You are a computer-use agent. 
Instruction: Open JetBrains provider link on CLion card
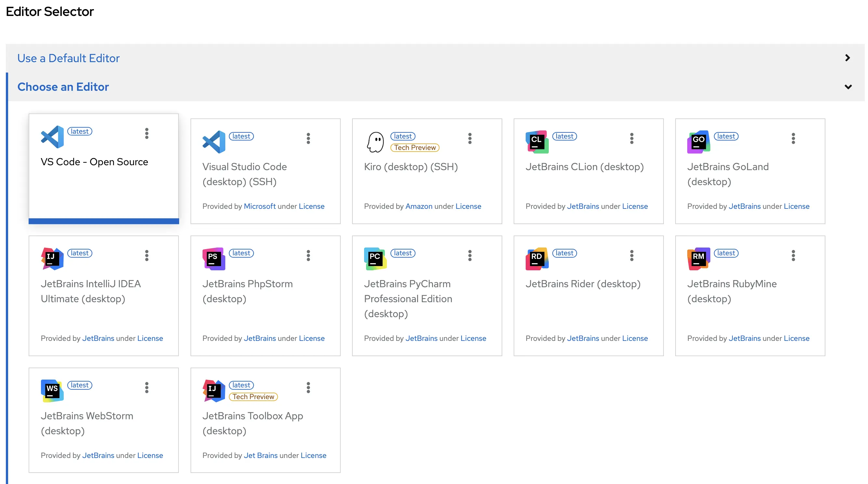[583, 206]
